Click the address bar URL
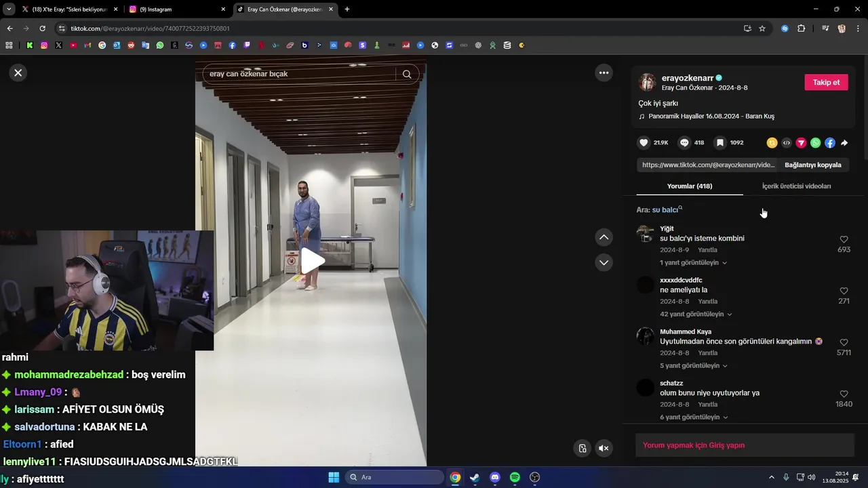The width and height of the screenshot is (868, 488). (151, 28)
